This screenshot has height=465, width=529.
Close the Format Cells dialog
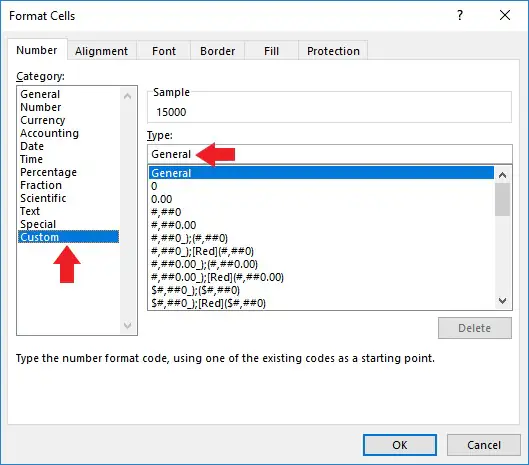point(505,15)
